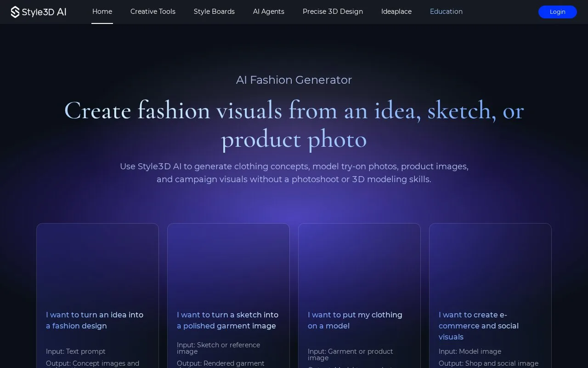
Task: Open the Home nav tab
Action: point(102,11)
